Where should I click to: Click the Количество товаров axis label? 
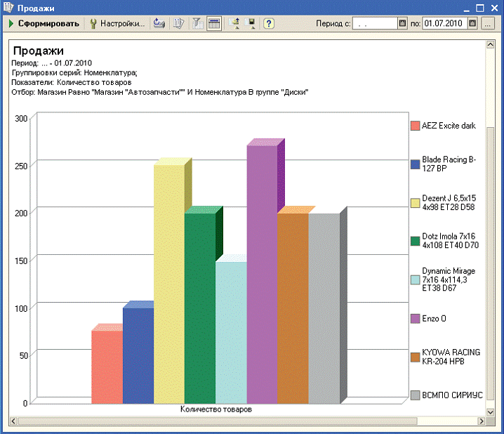pyautogui.click(x=216, y=409)
